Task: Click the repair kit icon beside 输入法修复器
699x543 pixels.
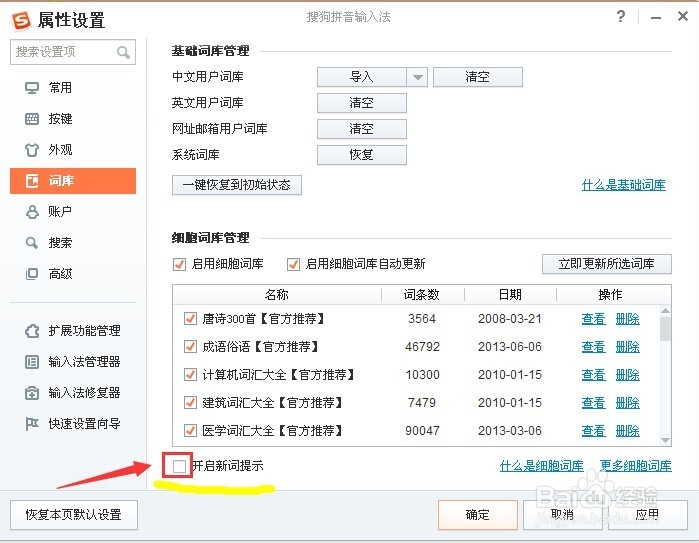Action: 32,393
